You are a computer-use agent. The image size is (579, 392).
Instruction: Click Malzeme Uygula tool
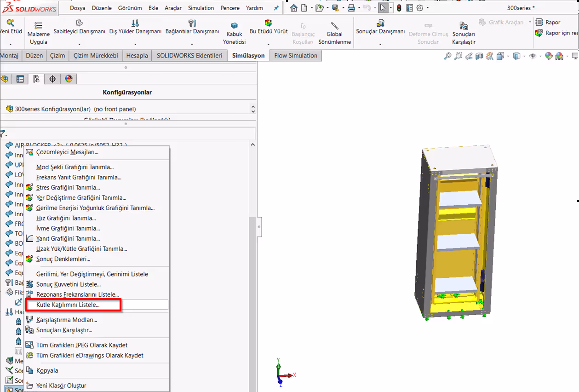click(39, 34)
